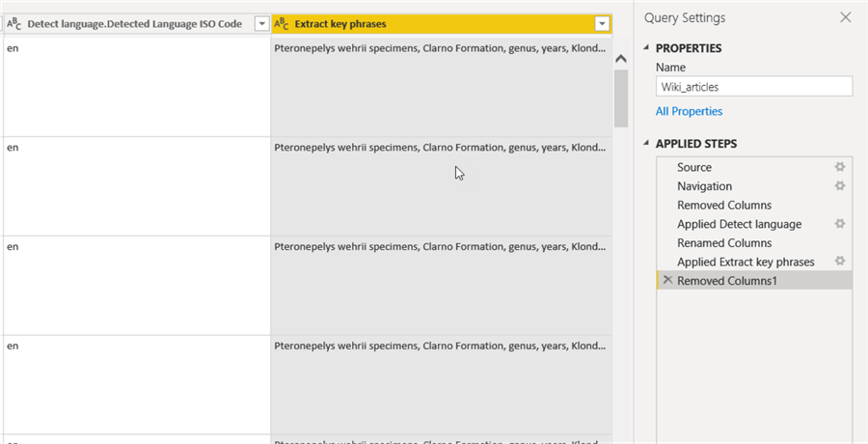Select the Renamed Columns applied step
The height and width of the screenshot is (444, 868).
(754, 242)
